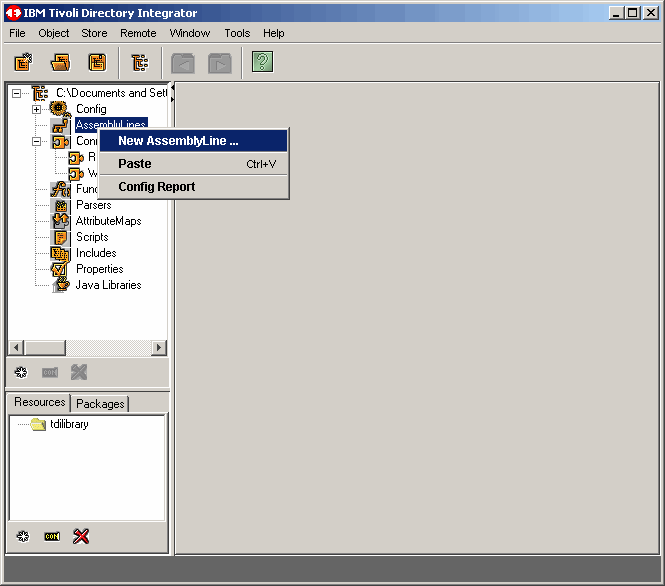
Task: Open the Remote menu
Action: click(x=138, y=33)
